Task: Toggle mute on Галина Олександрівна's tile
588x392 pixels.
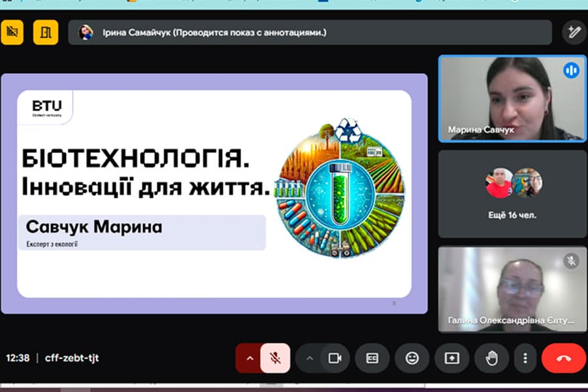Action: [572, 260]
